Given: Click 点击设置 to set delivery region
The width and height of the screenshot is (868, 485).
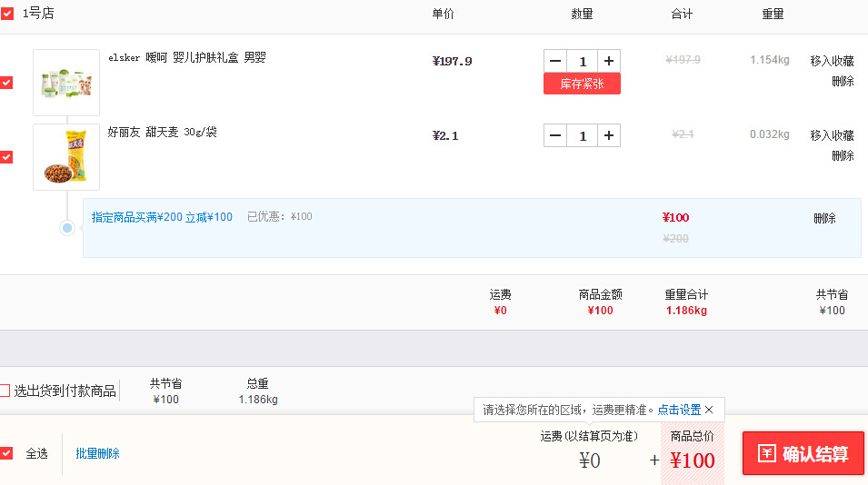Looking at the screenshot, I should pyautogui.click(x=679, y=410).
